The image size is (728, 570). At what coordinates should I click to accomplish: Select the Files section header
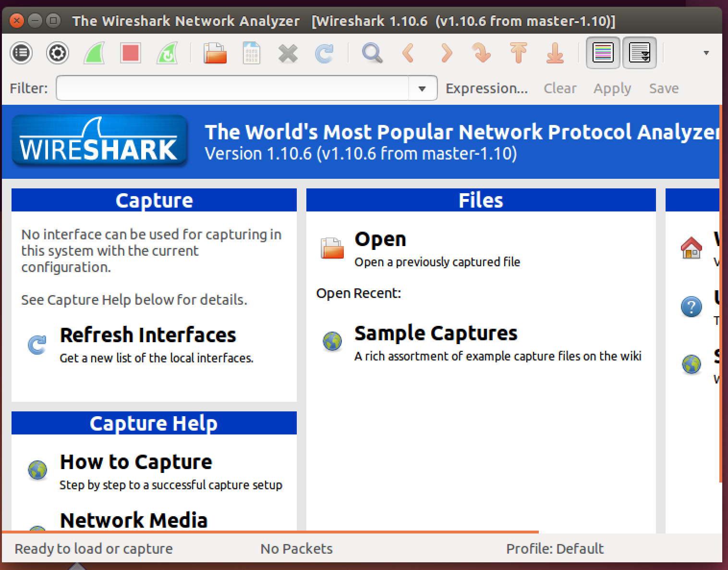[x=481, y=200]
